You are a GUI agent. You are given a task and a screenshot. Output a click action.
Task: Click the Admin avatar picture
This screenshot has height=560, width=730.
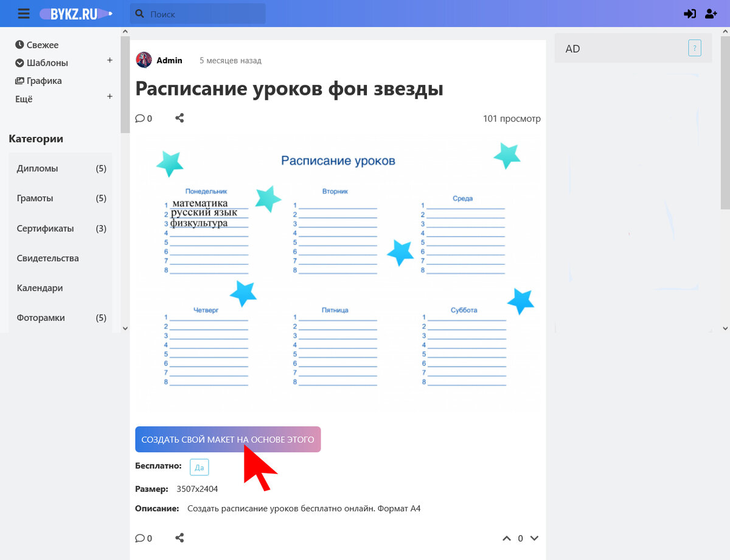[x=144, y=60]
